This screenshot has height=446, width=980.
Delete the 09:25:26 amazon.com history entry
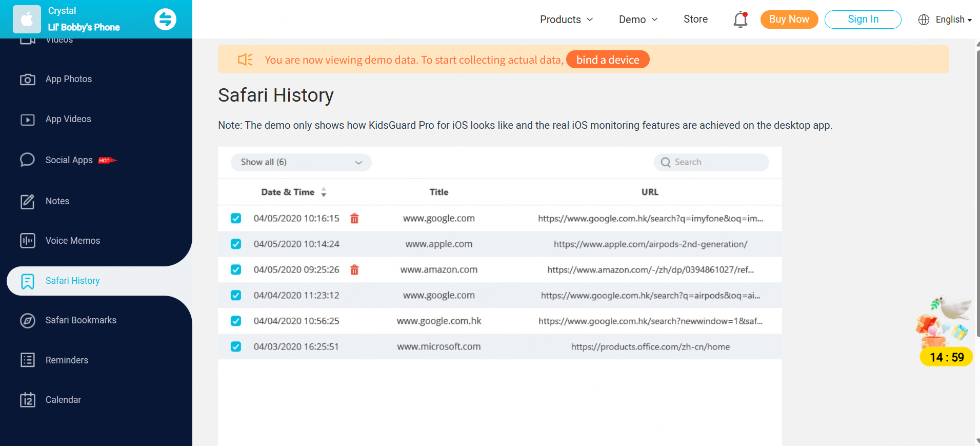click(354, 270)
